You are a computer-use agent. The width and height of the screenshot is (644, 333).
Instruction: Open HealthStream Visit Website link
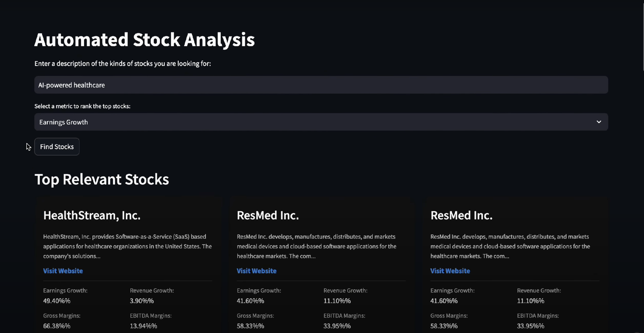pyautogui.click(x=63, y=271)
